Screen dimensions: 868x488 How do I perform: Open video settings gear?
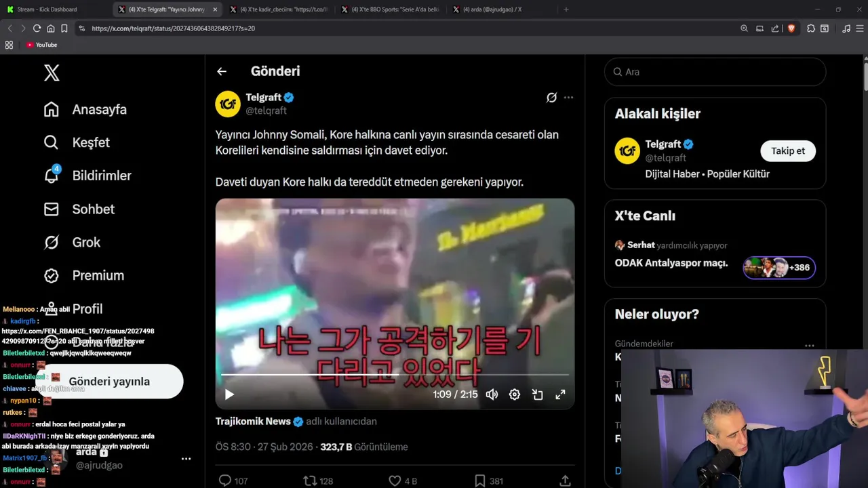(x=515, y=394)
